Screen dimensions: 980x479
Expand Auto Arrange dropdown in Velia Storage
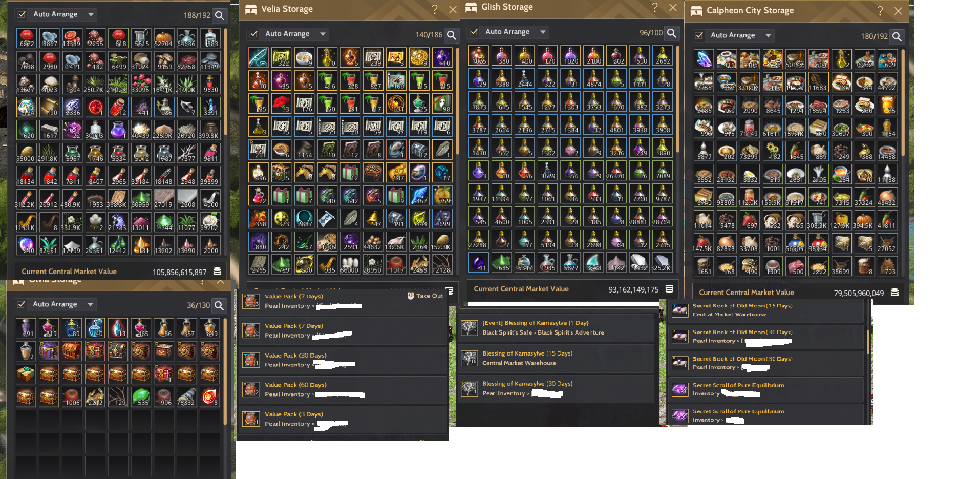tap(323, 34)
